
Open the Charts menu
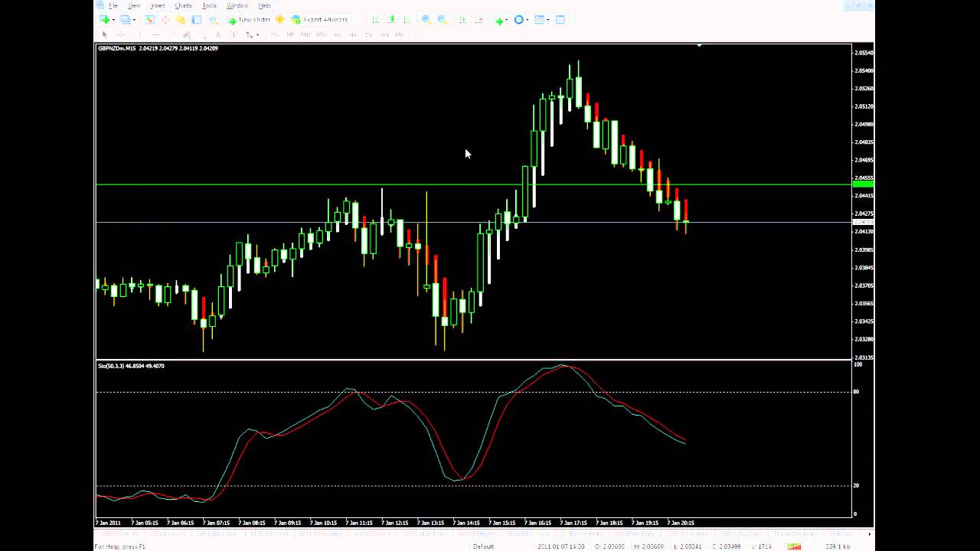pos(183,5)
